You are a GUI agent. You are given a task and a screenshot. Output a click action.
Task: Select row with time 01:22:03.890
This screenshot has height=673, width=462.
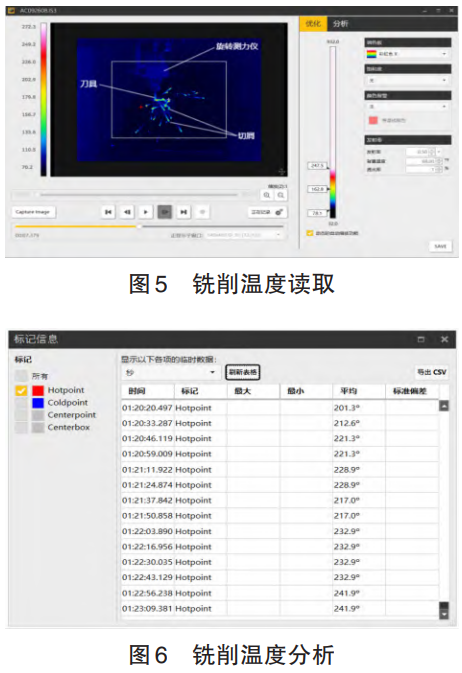(280, 531)
